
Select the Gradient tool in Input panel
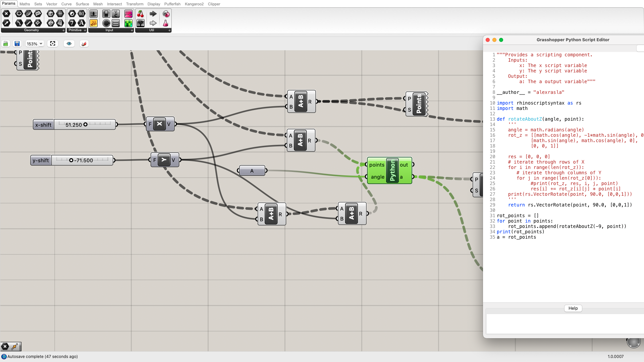(x=128, y=14)
